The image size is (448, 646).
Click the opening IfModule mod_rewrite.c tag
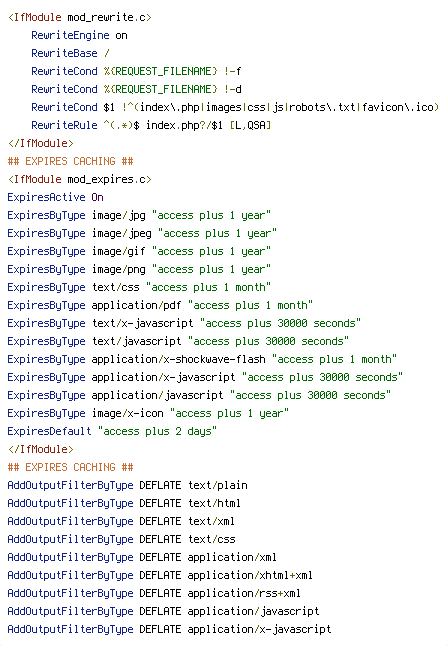pos(80,17)
